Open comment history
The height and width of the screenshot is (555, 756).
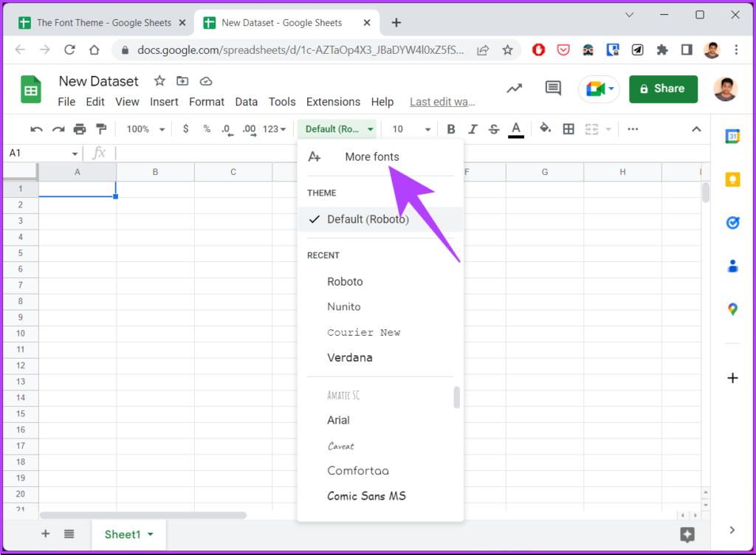coord(553,88)
